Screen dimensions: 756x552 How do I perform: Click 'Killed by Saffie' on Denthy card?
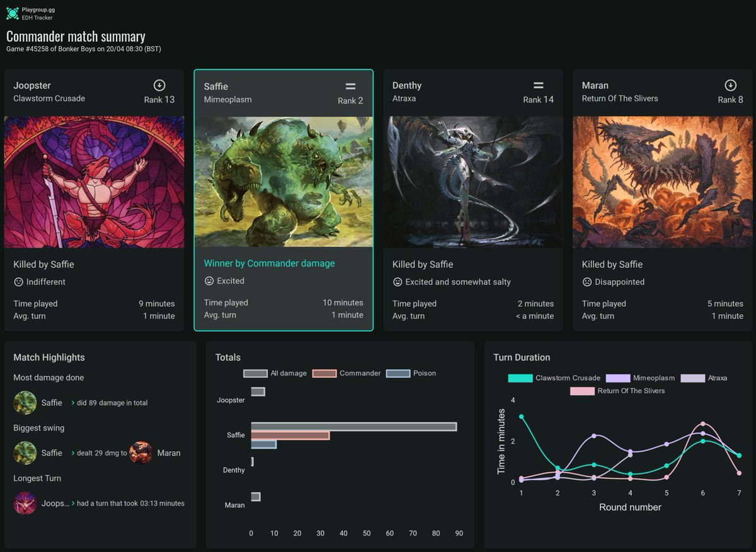coord(423,265)
